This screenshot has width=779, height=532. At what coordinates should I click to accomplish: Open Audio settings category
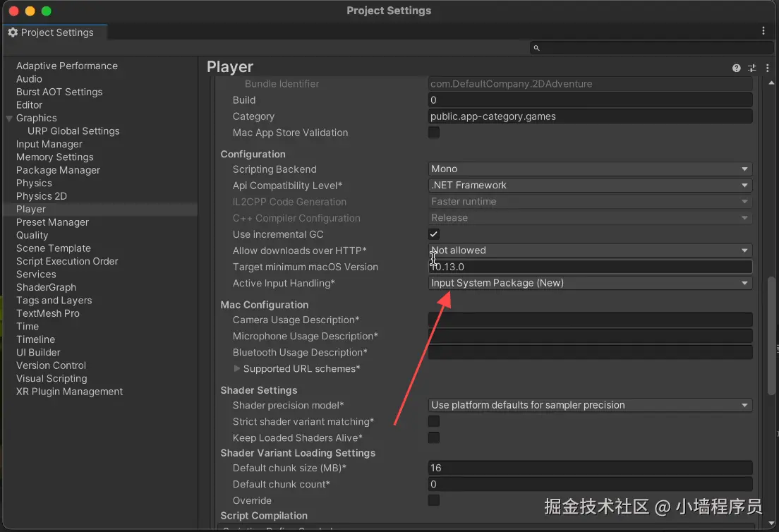(29, 79)
